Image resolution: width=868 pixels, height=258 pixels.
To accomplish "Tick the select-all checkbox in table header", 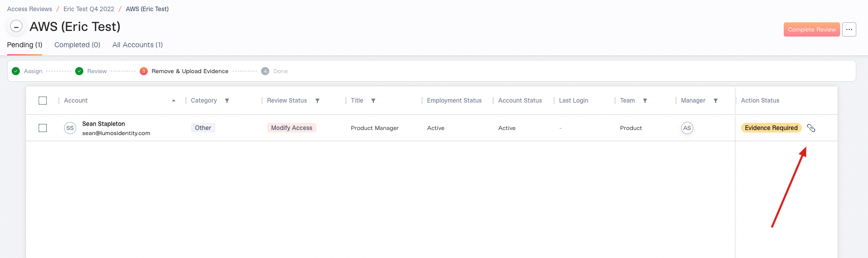I will [43, 101].
